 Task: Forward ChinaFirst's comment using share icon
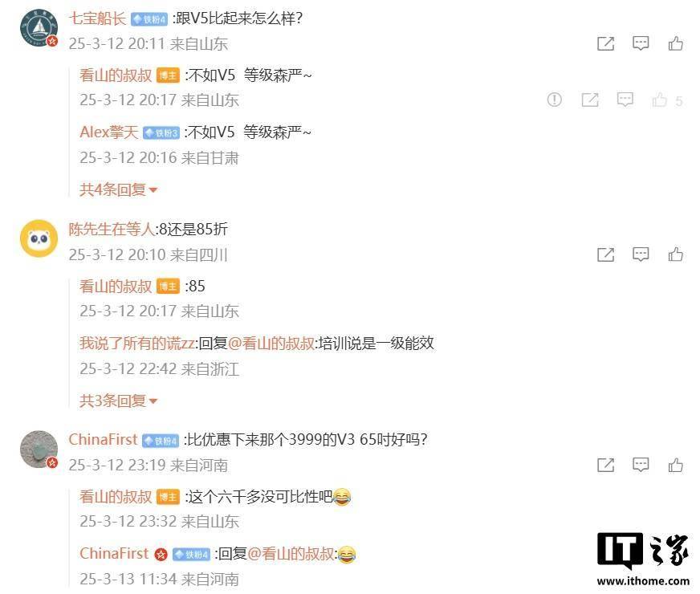[606, 465]
